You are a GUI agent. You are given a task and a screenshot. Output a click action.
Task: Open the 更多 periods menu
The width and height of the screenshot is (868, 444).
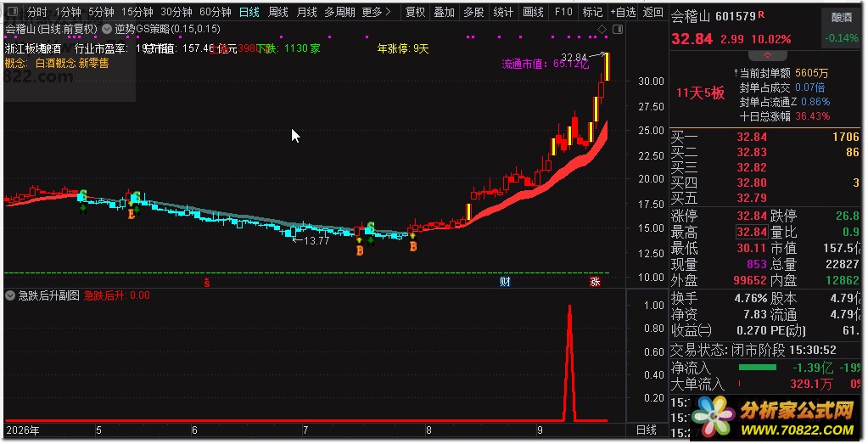pyautogui.click(x=376, y=12)
